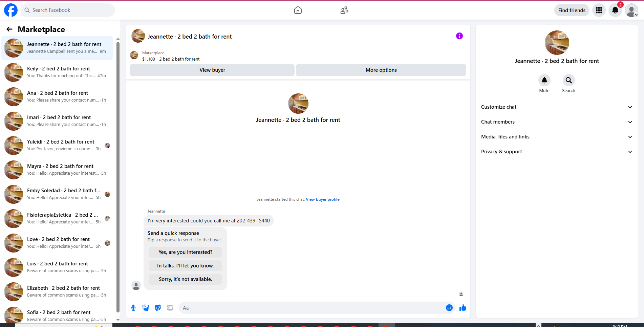The height and width of the screenshot is (327, 644).
Task: Open FisioterapiaEstetica's conversation
Action: [x=57, y=219]
